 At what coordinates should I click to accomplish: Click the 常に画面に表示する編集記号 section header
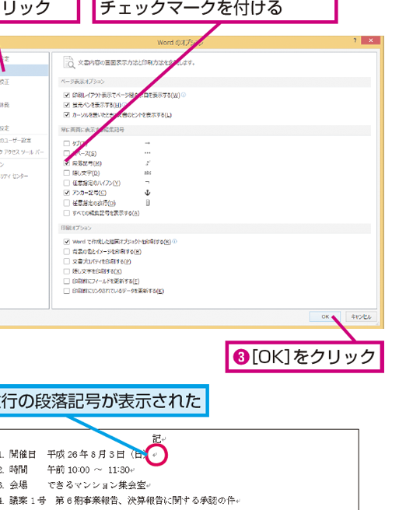click(215, 130)
